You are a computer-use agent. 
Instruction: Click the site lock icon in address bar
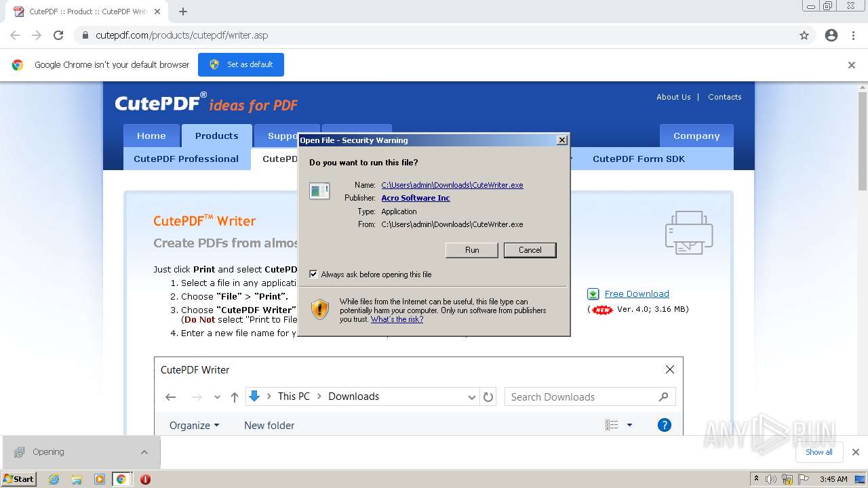(85, 35)
